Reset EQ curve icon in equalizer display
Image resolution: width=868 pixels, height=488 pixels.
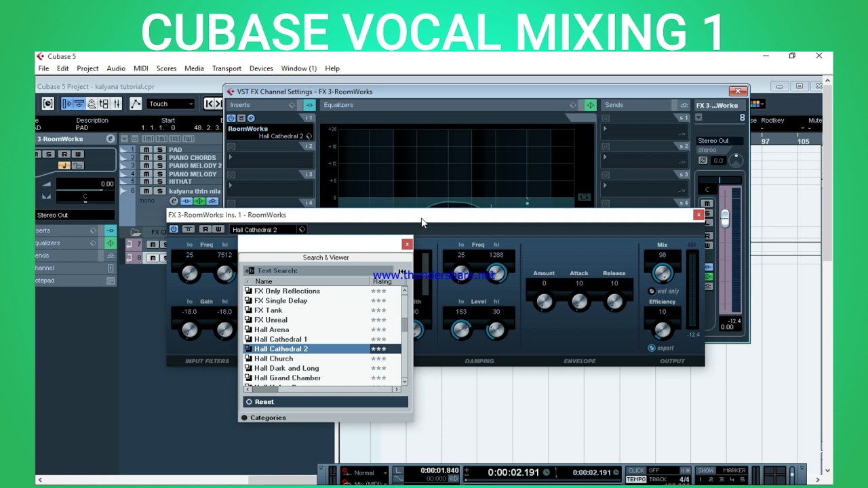coord(584,197)
